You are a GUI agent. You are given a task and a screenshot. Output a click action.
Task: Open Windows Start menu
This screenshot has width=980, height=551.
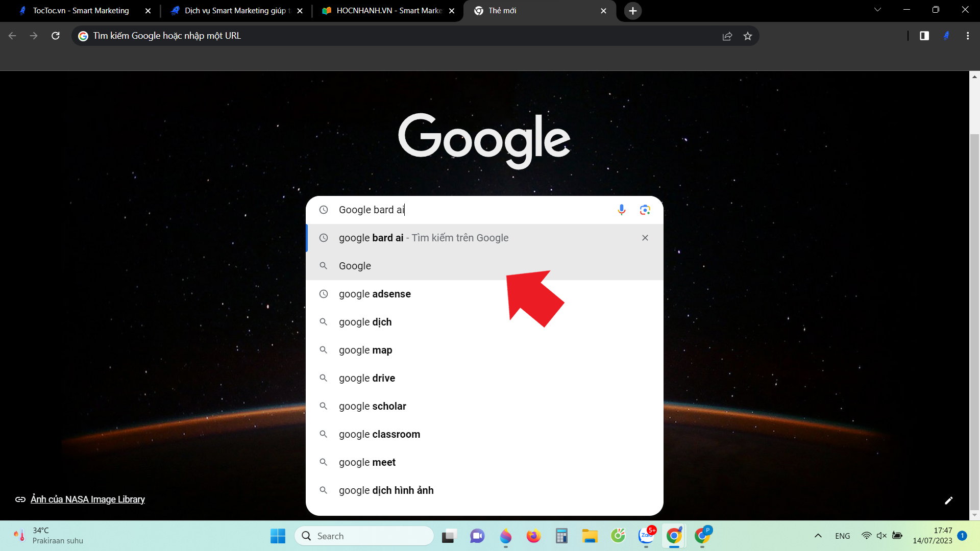pyautogui.click(x=278, y=536)
